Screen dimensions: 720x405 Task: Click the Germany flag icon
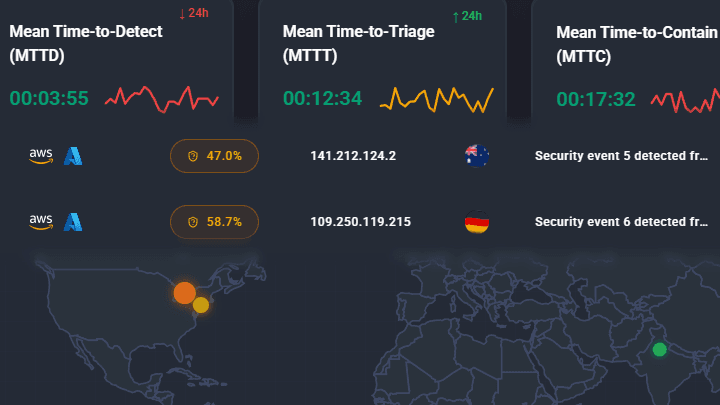477,222
